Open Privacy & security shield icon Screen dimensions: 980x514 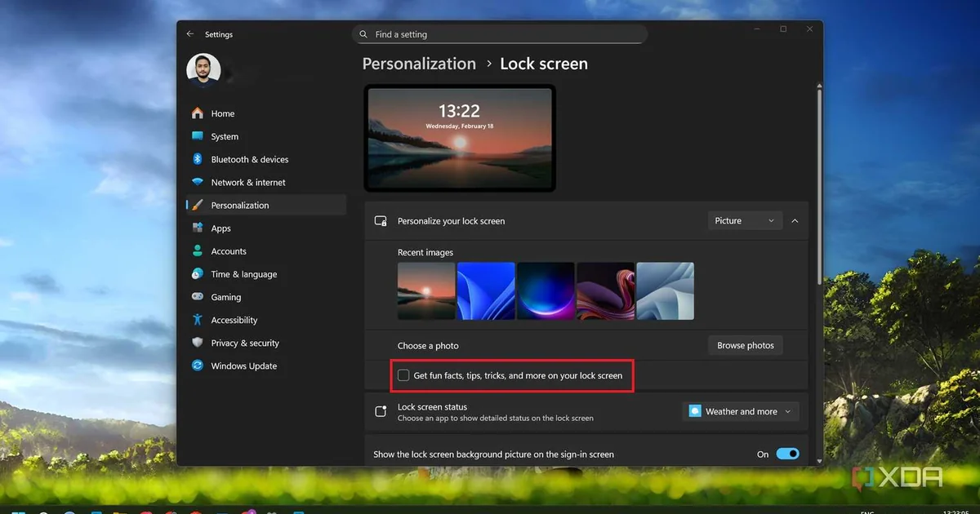(198, 343)
